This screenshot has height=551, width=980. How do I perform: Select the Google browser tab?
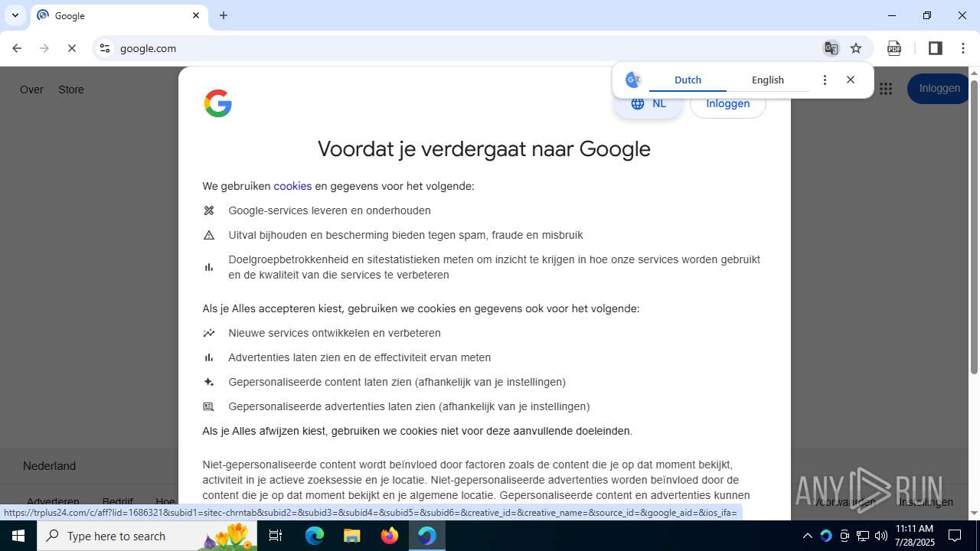click(x=119, y=15)
